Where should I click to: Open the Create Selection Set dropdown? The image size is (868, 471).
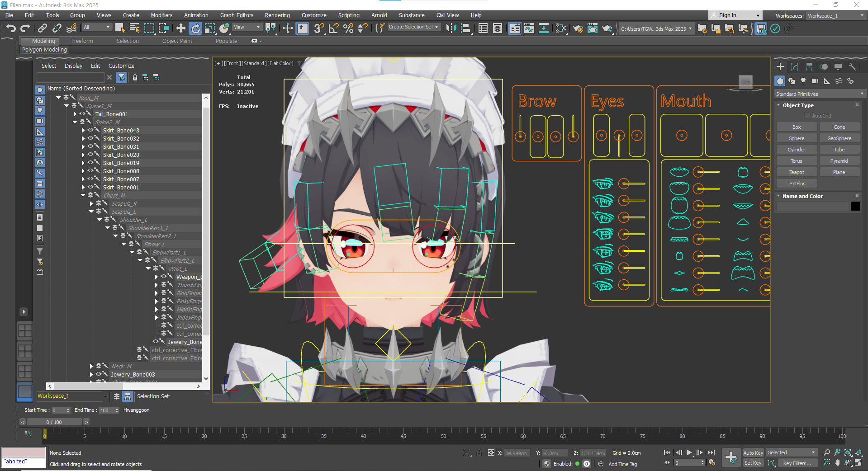click(x=413, y=27)
